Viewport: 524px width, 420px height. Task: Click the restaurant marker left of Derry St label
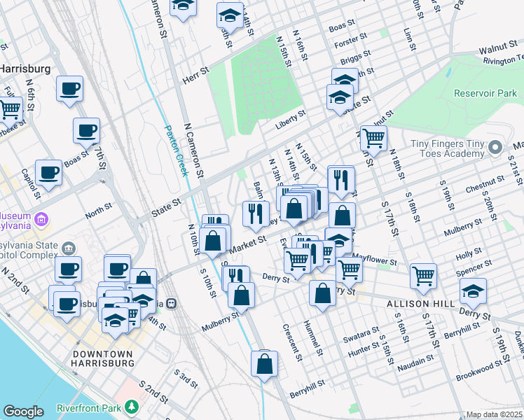click(x=236, y=277)
